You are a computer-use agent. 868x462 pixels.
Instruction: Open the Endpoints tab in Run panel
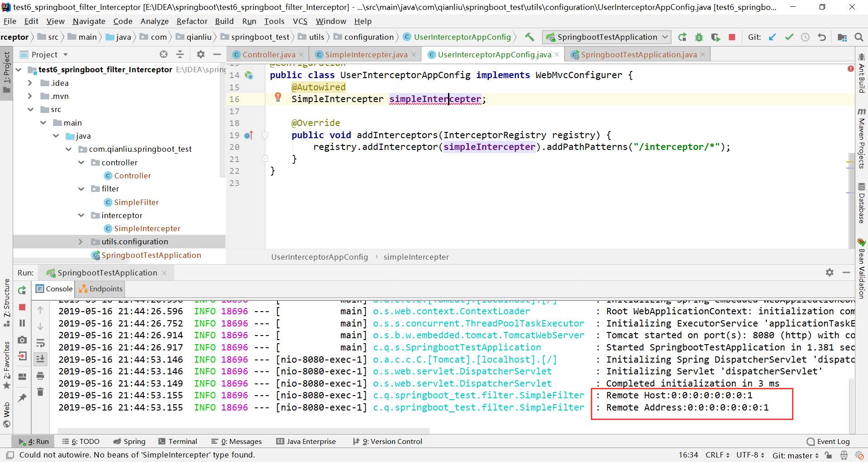(x=100, y=289)
